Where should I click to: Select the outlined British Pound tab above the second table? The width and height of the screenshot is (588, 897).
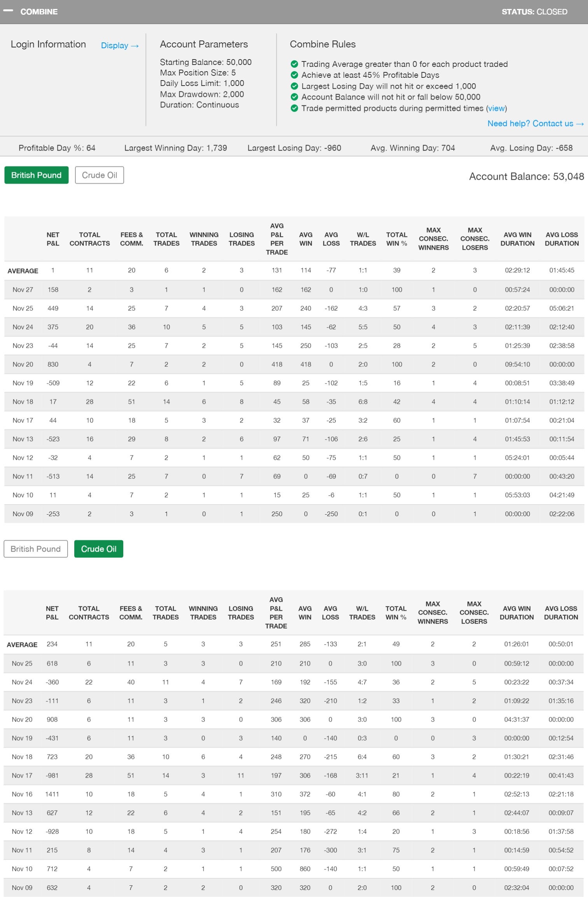(36, 548)
